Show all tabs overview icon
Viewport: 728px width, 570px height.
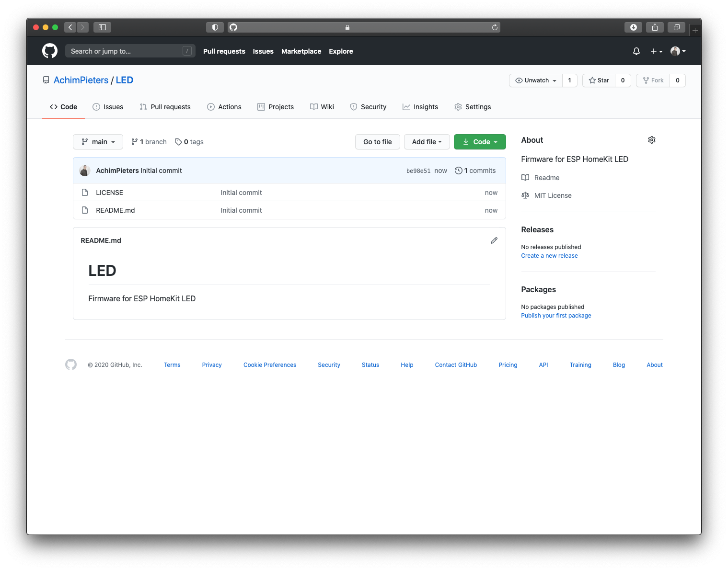(677, 27)
